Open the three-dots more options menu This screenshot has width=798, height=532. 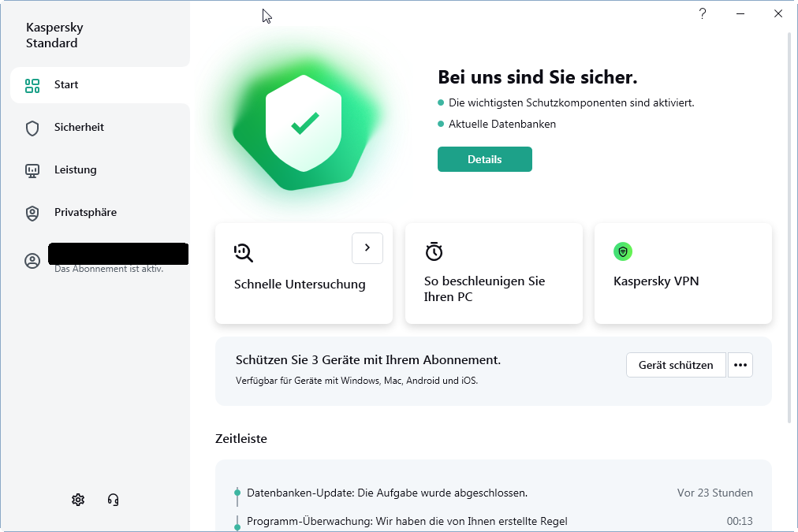740,365
